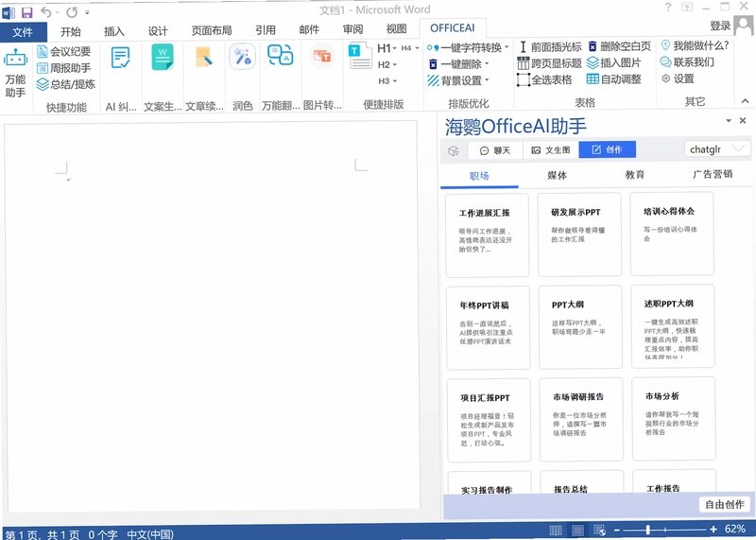Viewport: 756px width, 540px height.
Task: Open the 工作进展汇报 template card
Action: (x=488, y=235)
